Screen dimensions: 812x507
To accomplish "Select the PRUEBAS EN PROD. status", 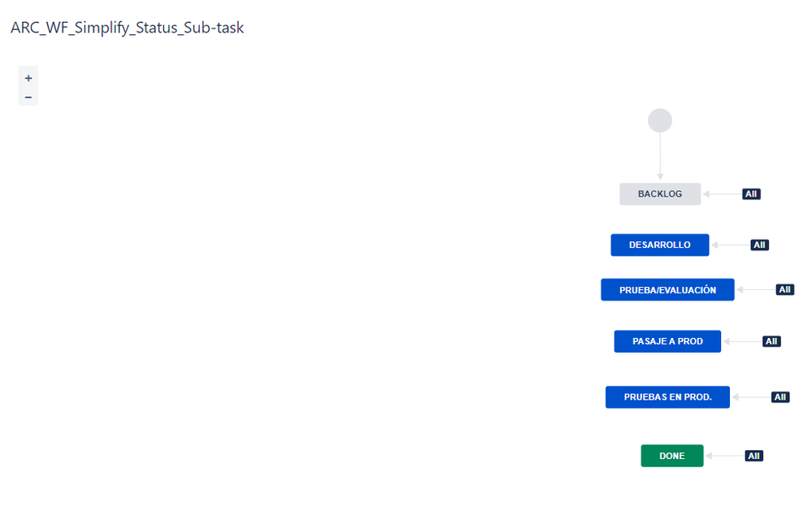I will point(667,397).
